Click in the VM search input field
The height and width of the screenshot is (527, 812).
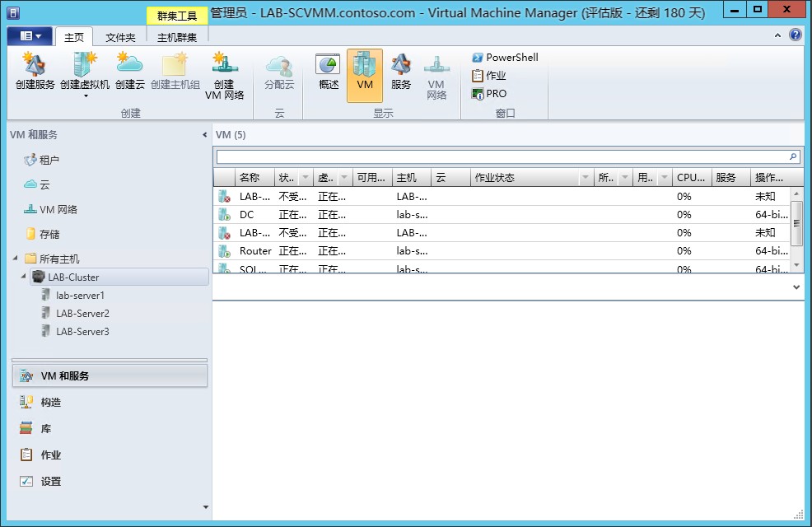click(x=502, y=156)
